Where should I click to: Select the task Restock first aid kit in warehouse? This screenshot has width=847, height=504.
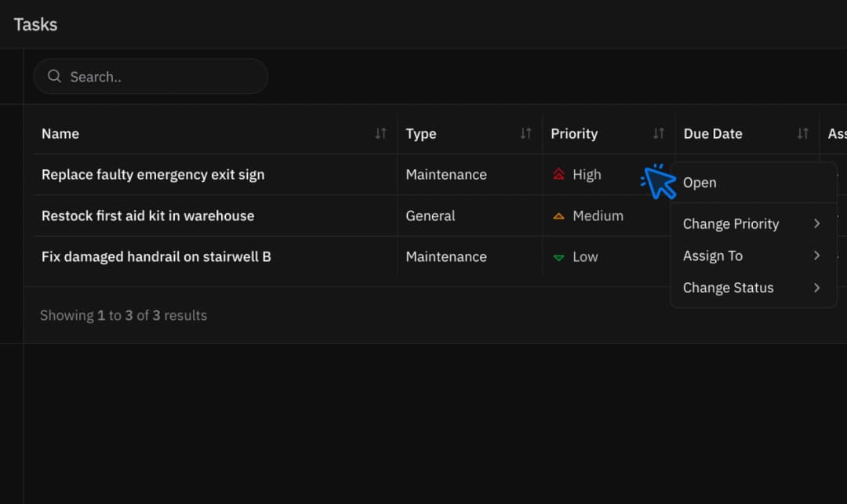(x=147, y=216)
